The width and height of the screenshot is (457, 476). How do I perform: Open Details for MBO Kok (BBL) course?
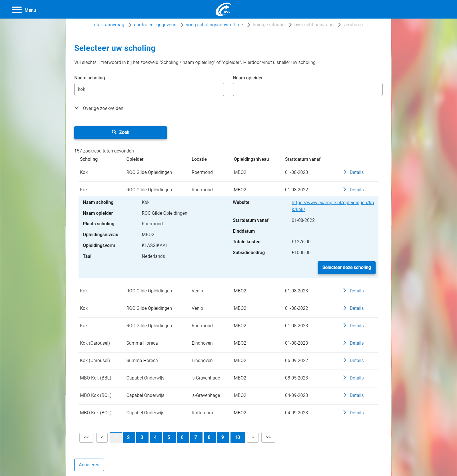353,378
